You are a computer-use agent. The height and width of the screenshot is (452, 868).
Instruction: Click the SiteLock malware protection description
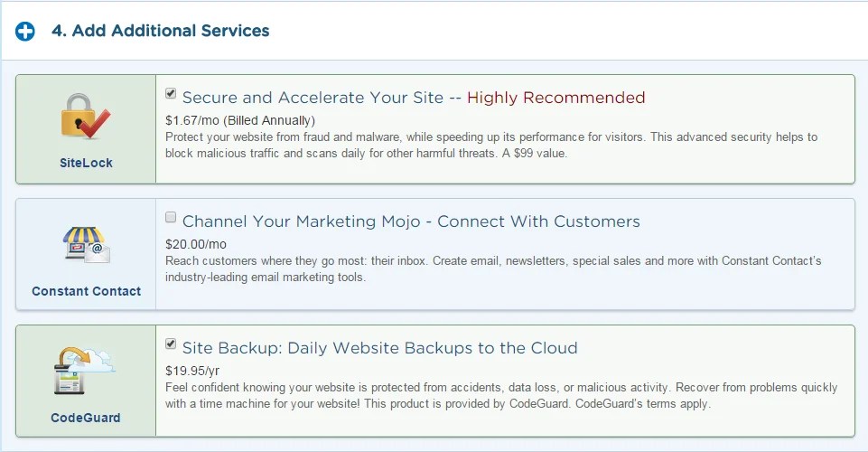point(491,146)
